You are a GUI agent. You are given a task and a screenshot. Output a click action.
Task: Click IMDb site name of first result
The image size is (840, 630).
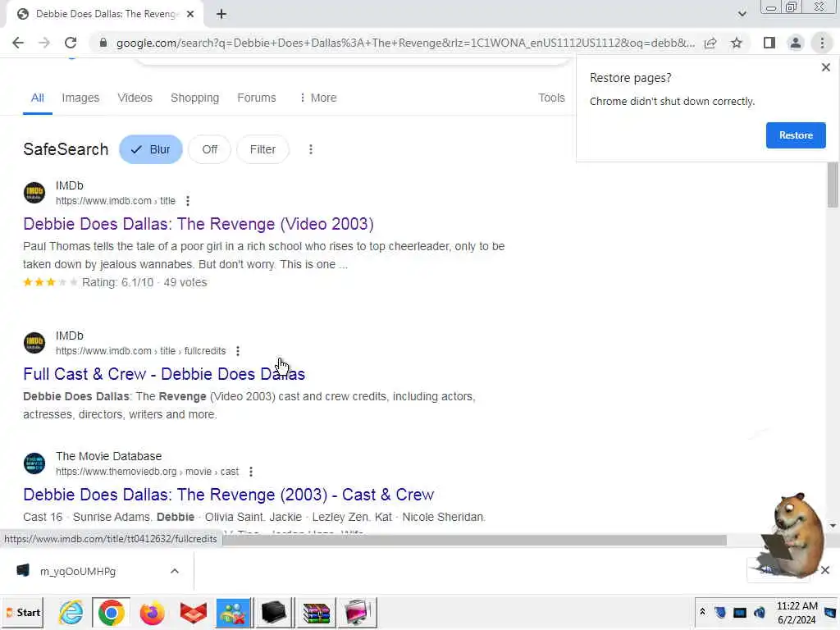click(x=70, y=185)
